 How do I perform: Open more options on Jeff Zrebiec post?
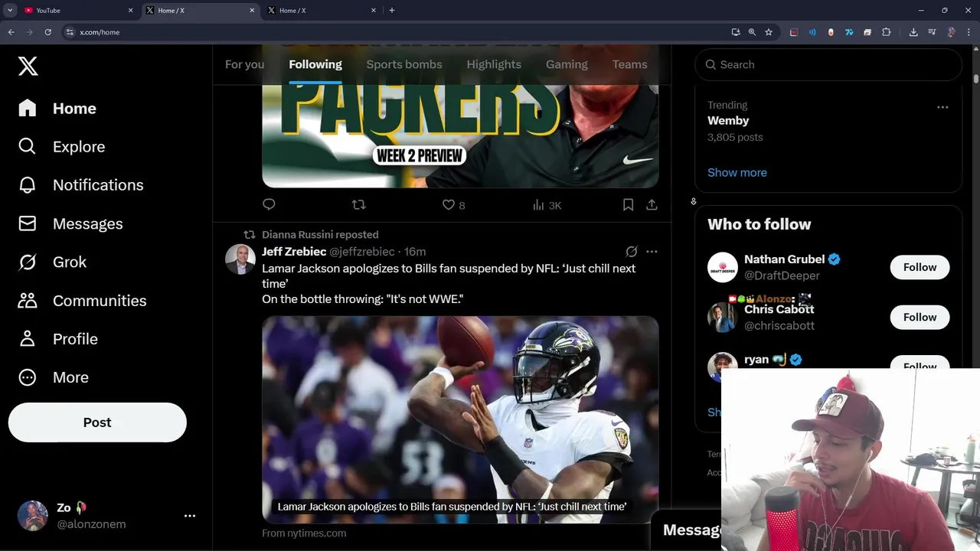[x=652, y=251]
